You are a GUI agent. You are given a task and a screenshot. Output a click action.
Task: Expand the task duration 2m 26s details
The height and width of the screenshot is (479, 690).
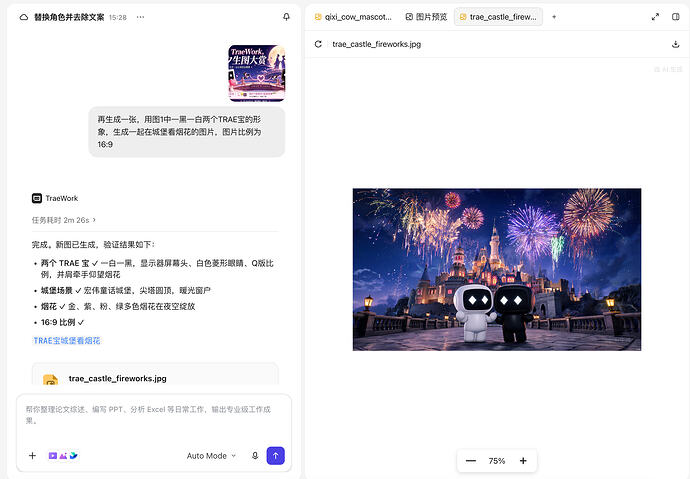pyautogui.click(x=64, y=220)
